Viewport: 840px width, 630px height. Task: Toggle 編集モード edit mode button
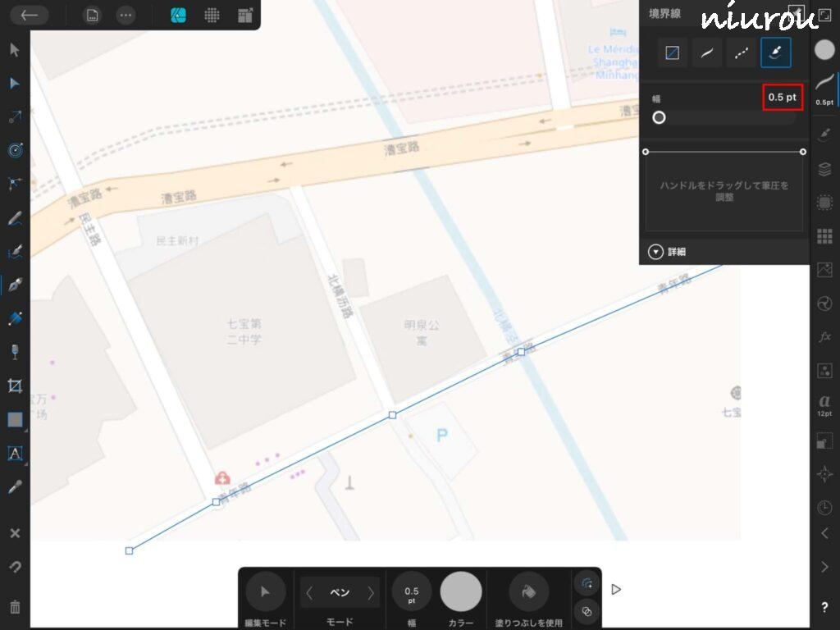click(x=265, y=591)
